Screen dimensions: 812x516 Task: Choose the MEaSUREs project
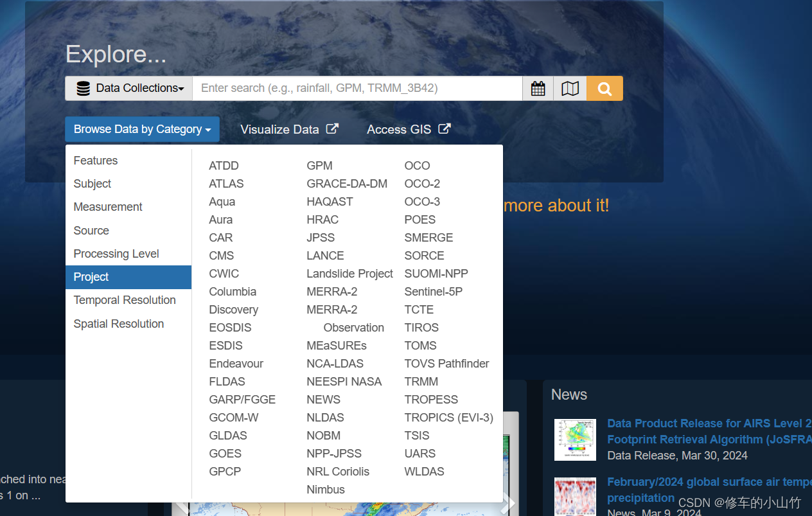point(337,346)
